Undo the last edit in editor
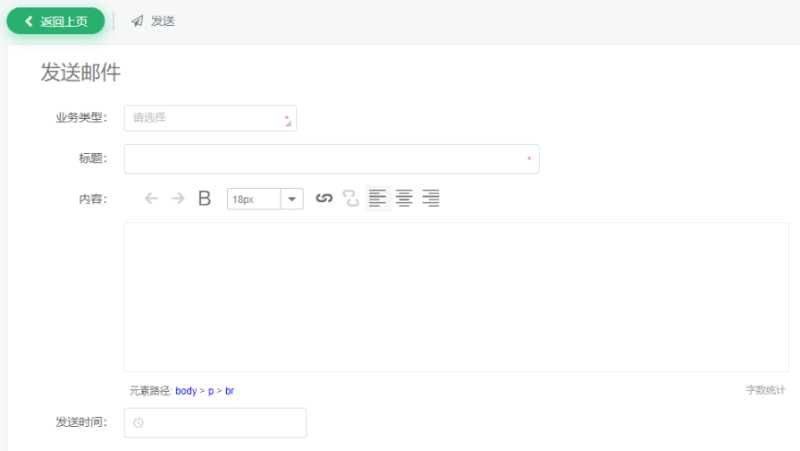Screen dimensions: 800x451 click(x=152, y=199)
